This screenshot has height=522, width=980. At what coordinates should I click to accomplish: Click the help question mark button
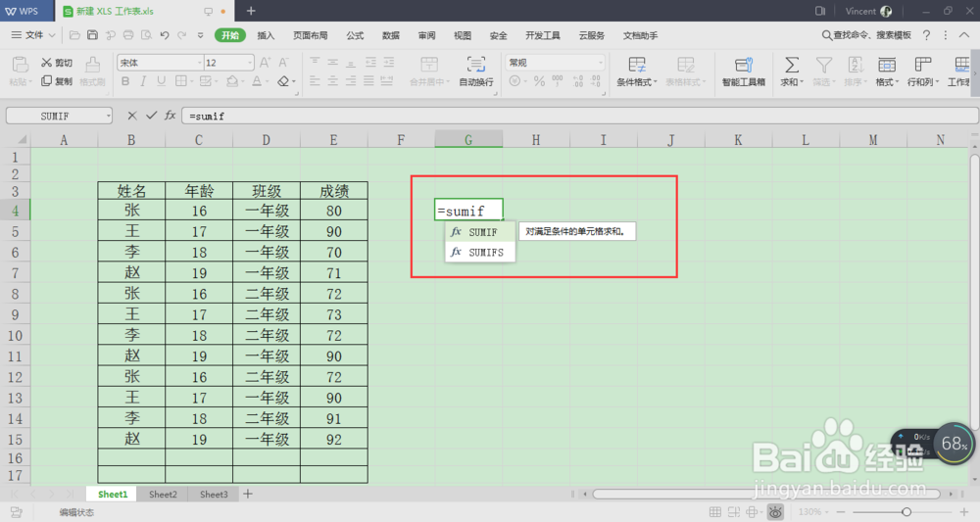(926, 35)
